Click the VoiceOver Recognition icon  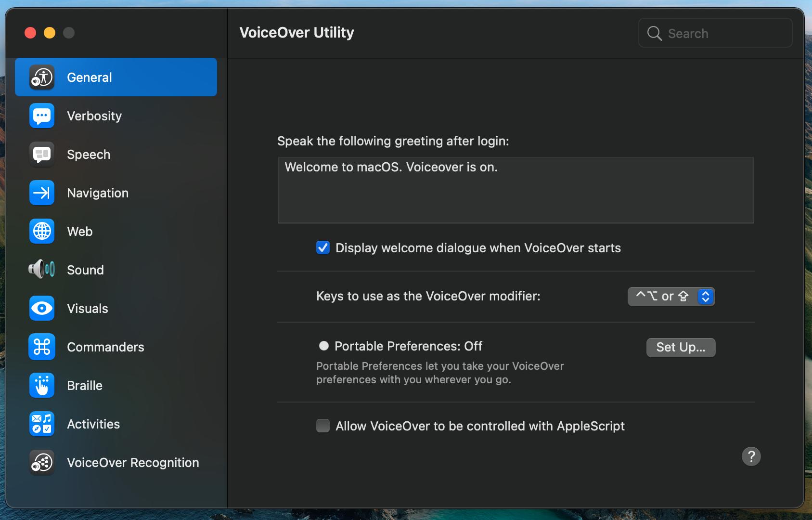point(42,463)
